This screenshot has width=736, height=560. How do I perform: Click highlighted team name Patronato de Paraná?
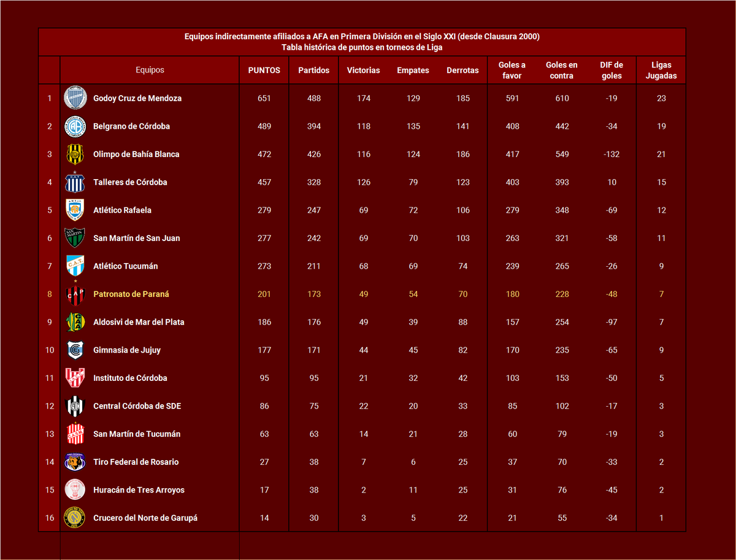(x=131, y=294)
